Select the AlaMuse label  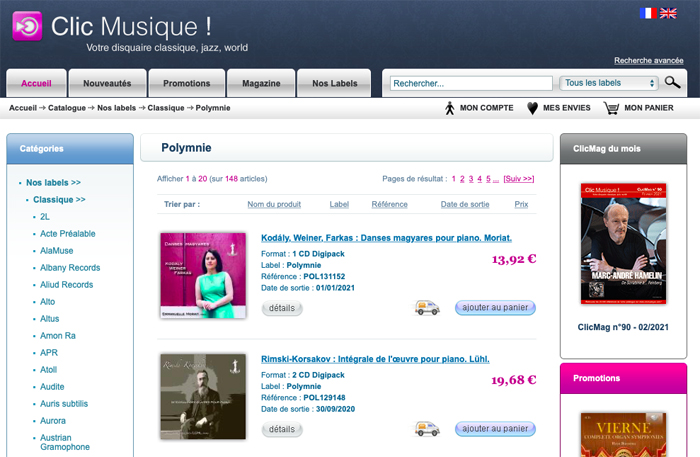[57, 250]
